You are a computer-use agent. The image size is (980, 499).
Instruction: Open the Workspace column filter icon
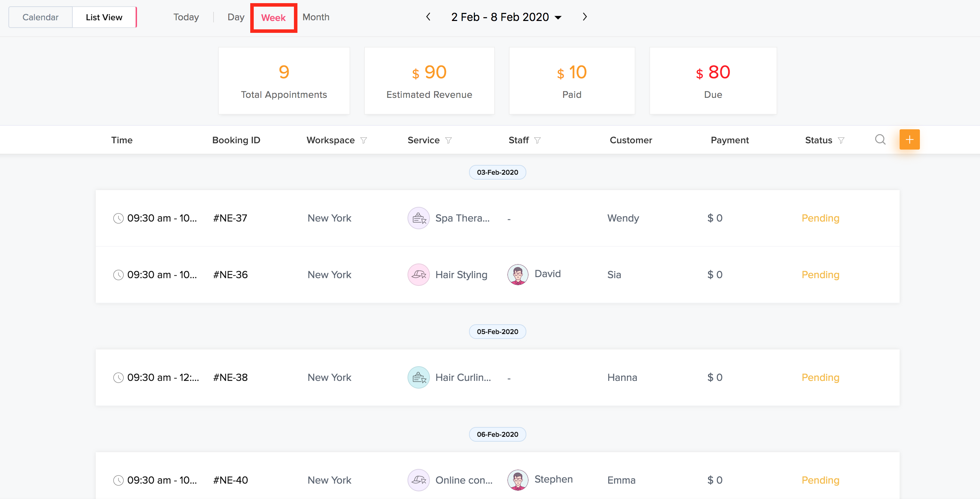point(364,140)
